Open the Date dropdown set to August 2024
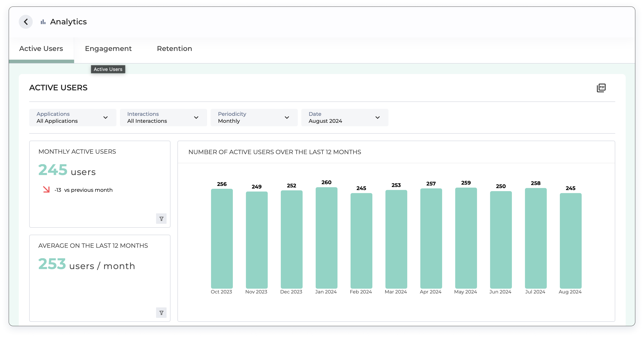Image resolution: width=644 pixels, height=337 pixels. 345,117
